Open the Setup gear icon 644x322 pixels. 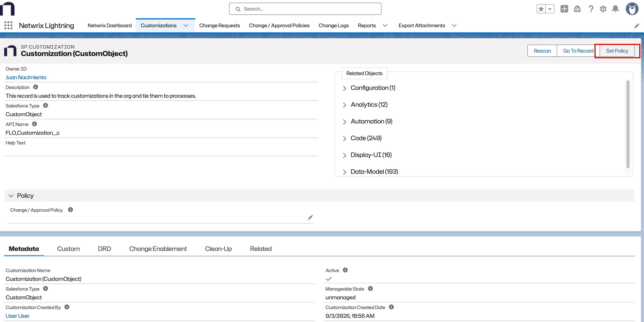pos(603,9)
